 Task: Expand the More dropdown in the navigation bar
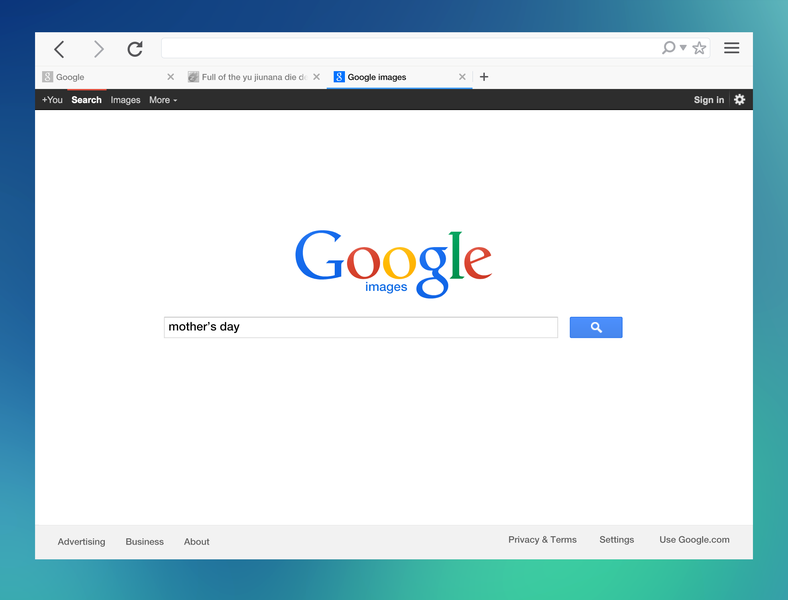[163, 100]
